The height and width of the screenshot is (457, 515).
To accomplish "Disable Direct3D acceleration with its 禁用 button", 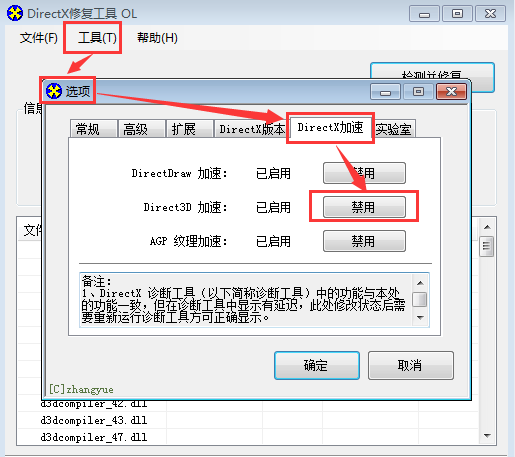I will coord(364,207).
